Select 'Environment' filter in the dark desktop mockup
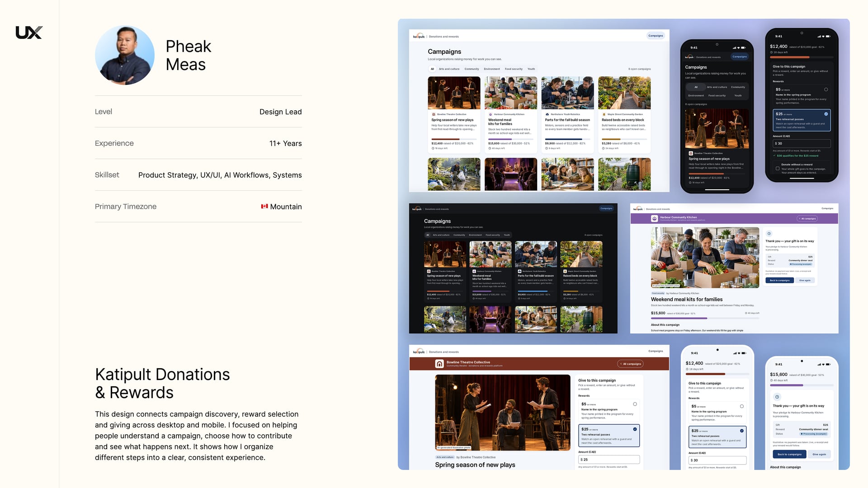Screen dimensions: 868x488 (475, 235)
